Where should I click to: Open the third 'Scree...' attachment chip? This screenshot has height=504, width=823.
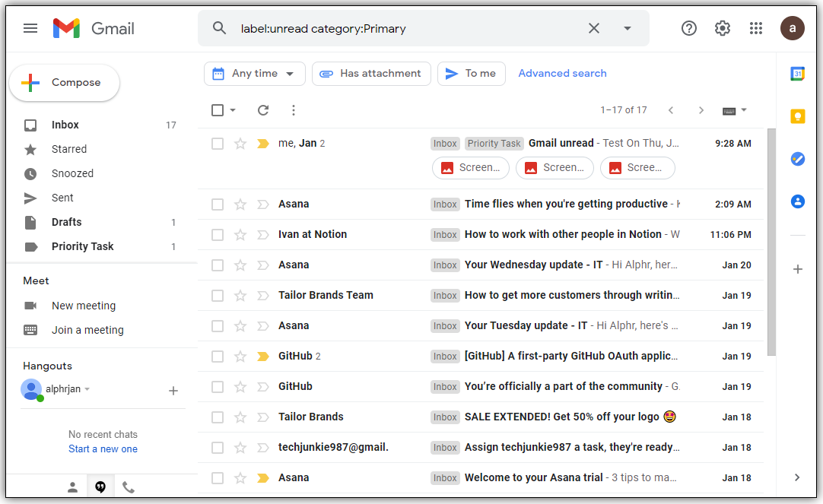coord(637,168)
